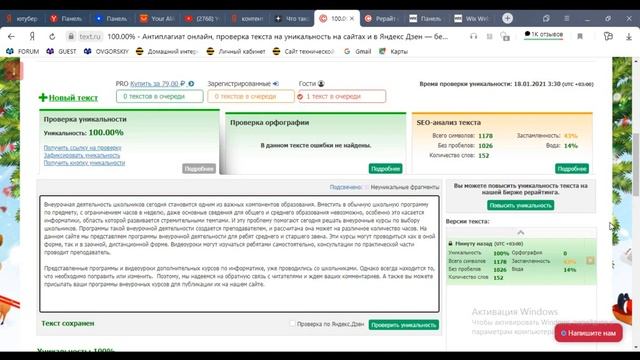Open the FORUM bookmark
Viewport: 640px width, 360px height.
click(23, 51)
